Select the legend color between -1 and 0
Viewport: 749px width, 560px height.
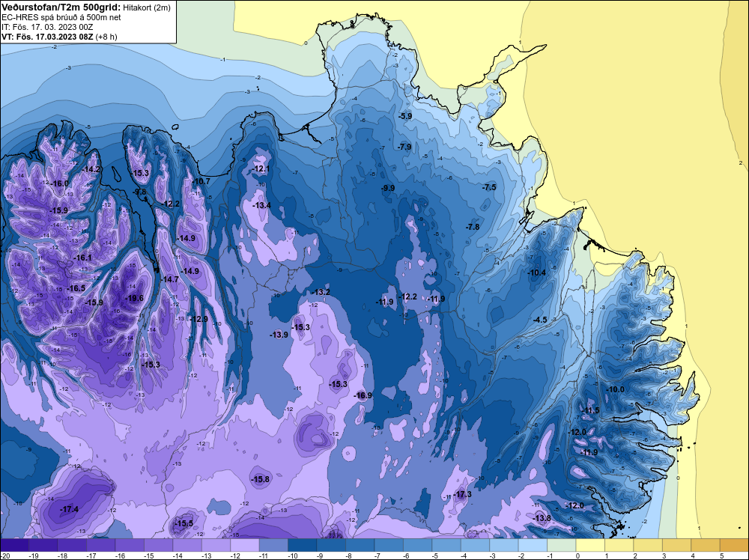click(562, 544)
